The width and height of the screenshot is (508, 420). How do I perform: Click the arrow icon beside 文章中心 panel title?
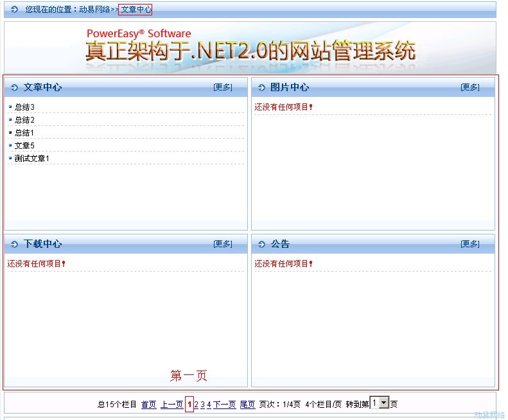pos(15,87)
